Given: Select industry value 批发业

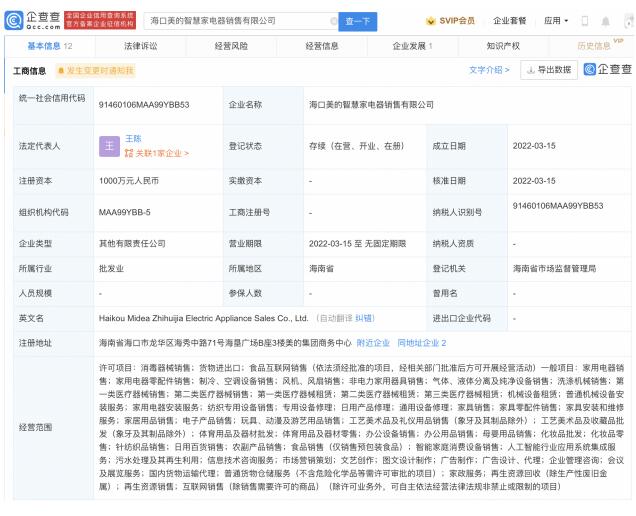Looking at the screenshot, I should point(111,269).
